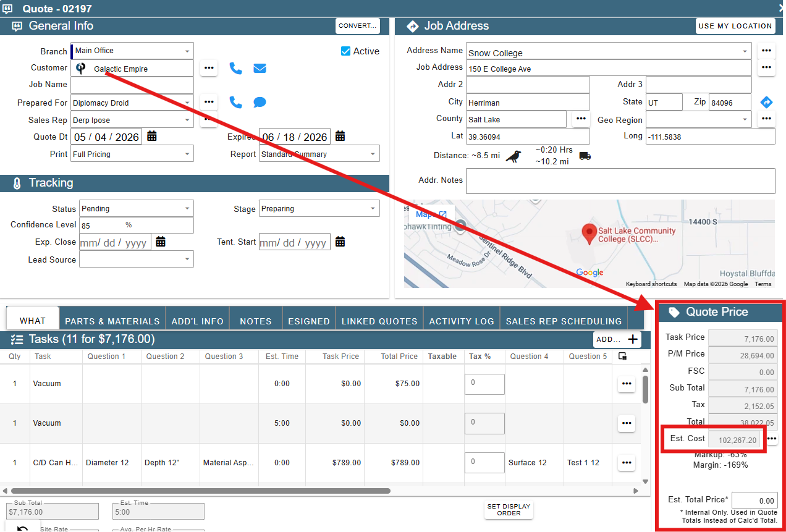
Task: Open Quote Dt calendar picker icon
Action: point(152,136)
